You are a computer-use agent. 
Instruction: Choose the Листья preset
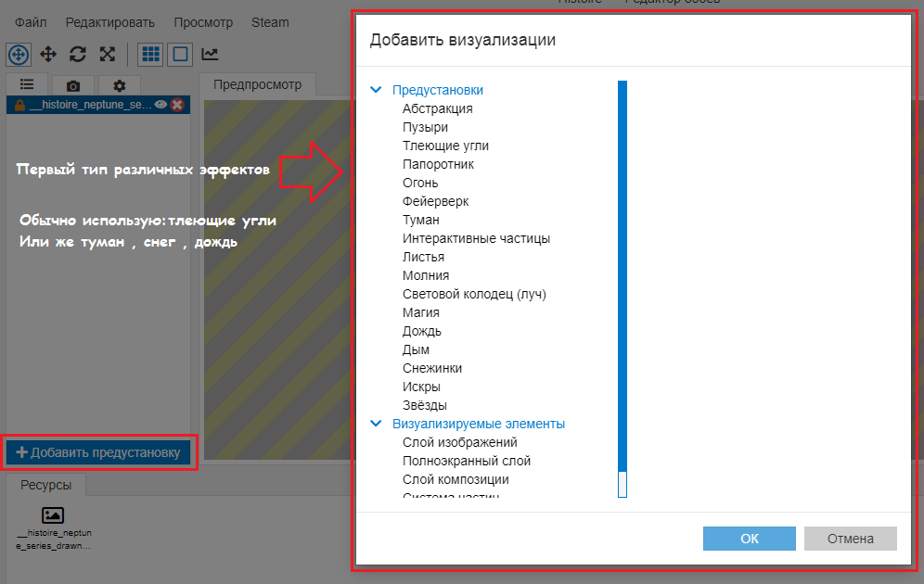click(x=423, y=258)
